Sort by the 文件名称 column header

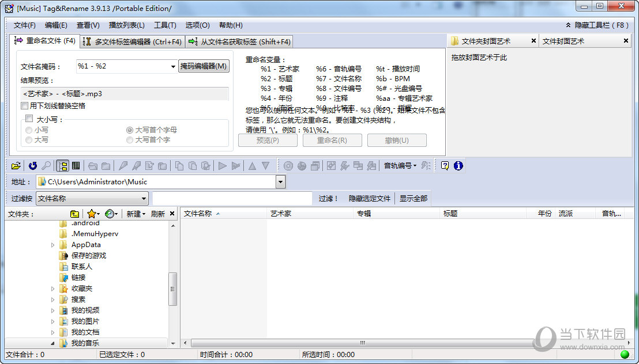point(224,214)
